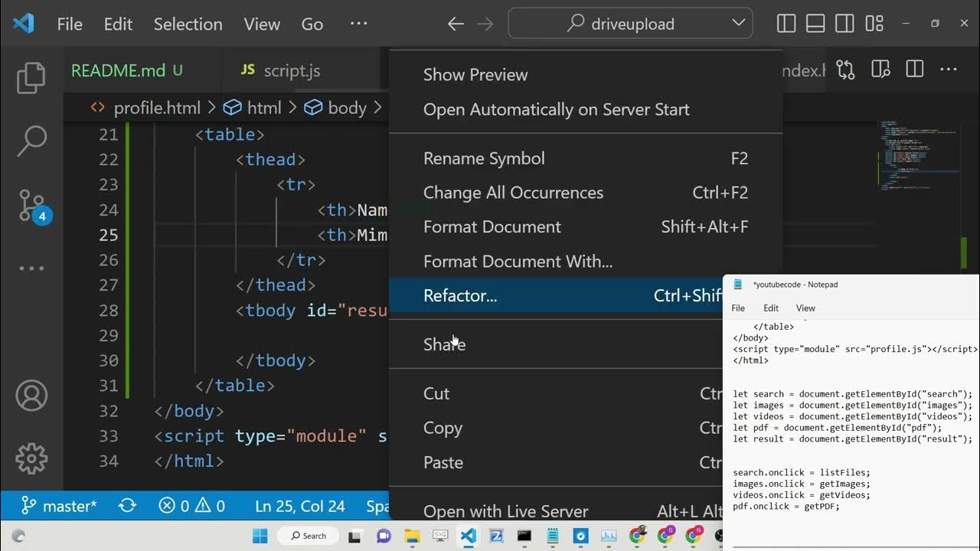Click the Go Back arrow in title bar
980x551 pixels.
pyautogui.click(x=456, y=24)
